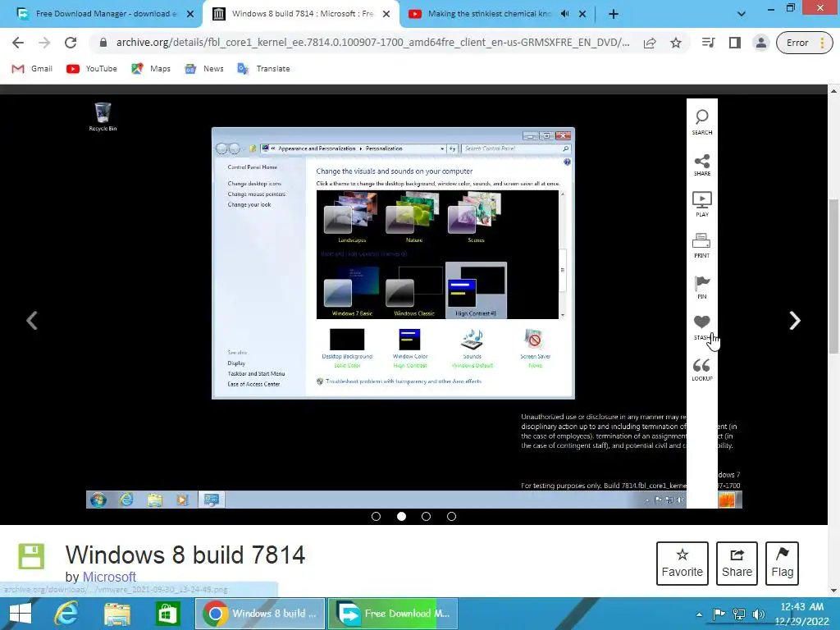
Task: Open the Maps bookmark
Action: pos(151,69)
